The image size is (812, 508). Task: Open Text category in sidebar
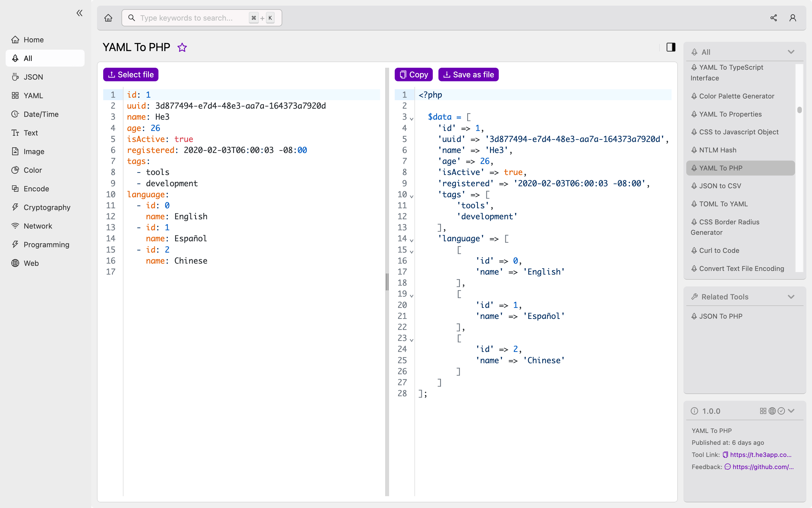(x=45, y=133)
